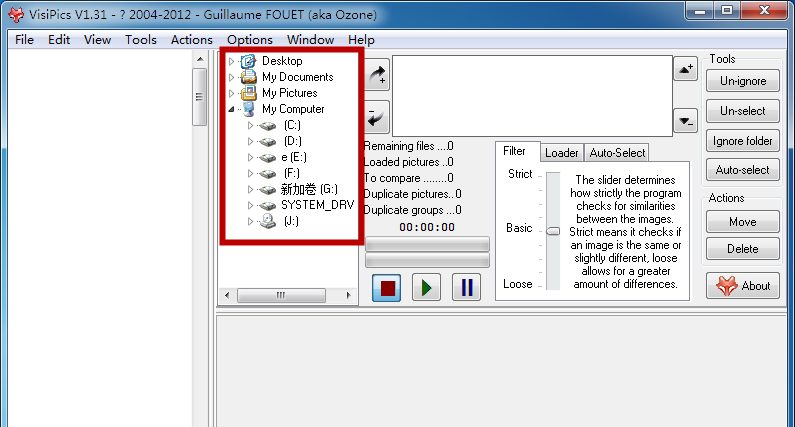The height and width of the screenshot is (427, 795).
Task: Click the lower scan progress bar
Action: point(427,260)
